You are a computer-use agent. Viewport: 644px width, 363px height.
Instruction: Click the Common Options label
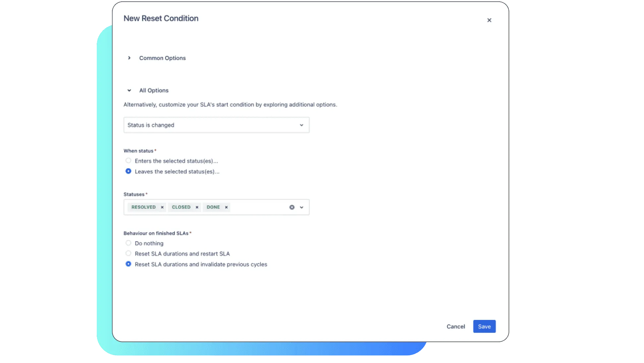coord(162,58)
